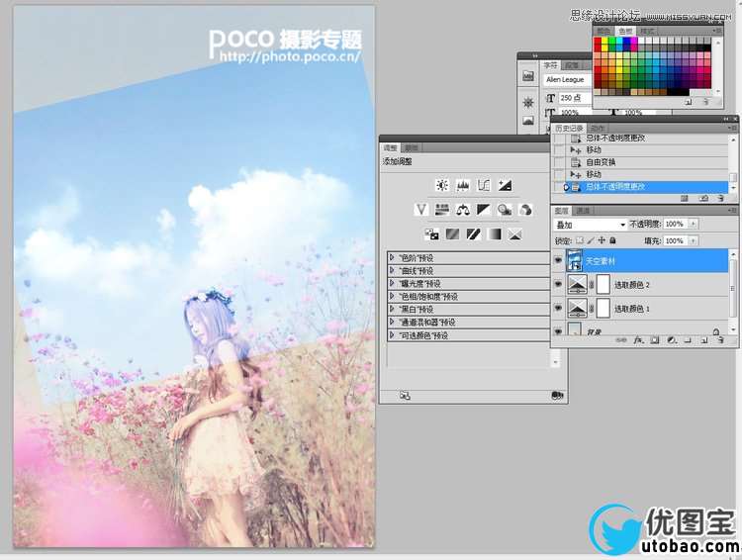The height and width of the screenshot is (560, 742).
Task: Expand the "可选颜色" presets group
Action: (392, 334)
